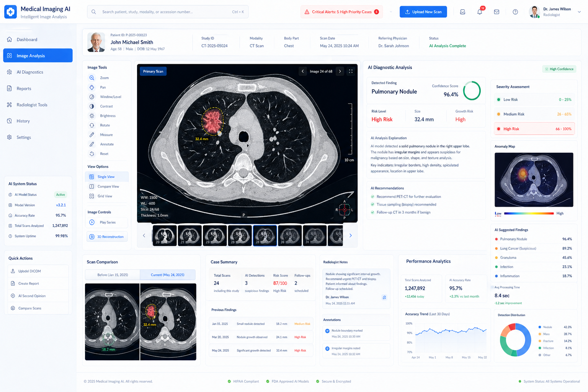The width and height of the screenshot is (588, 392).
Task: Open the inbox tray icon in header
Action: pyautogui.click(x=462, y=12)
